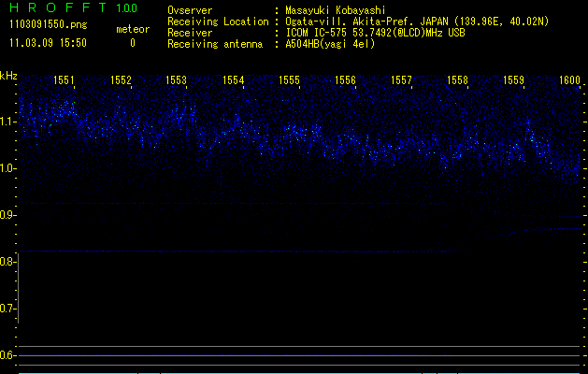Click the 1600 time marker
The height and width of the screenshot is (374, 588).
coord(569,80)
